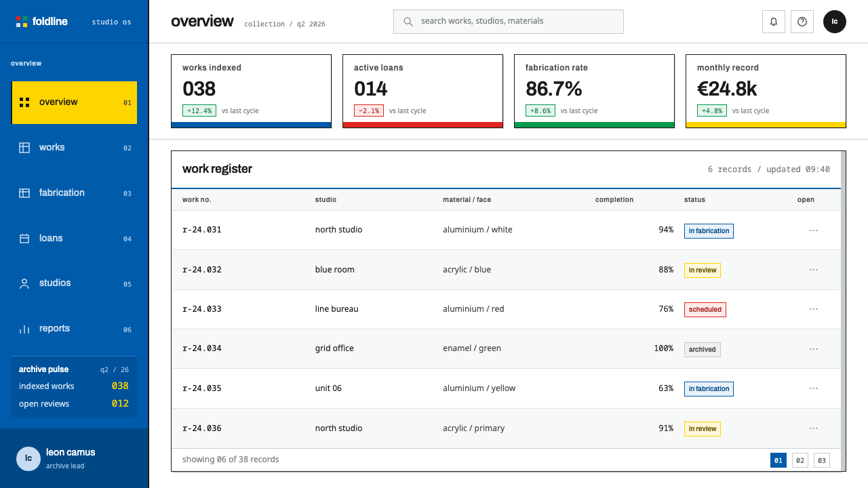Click the reports bar-chart icon
The height and width of the screenshot is (488, 868).
[x=24, y=329]
